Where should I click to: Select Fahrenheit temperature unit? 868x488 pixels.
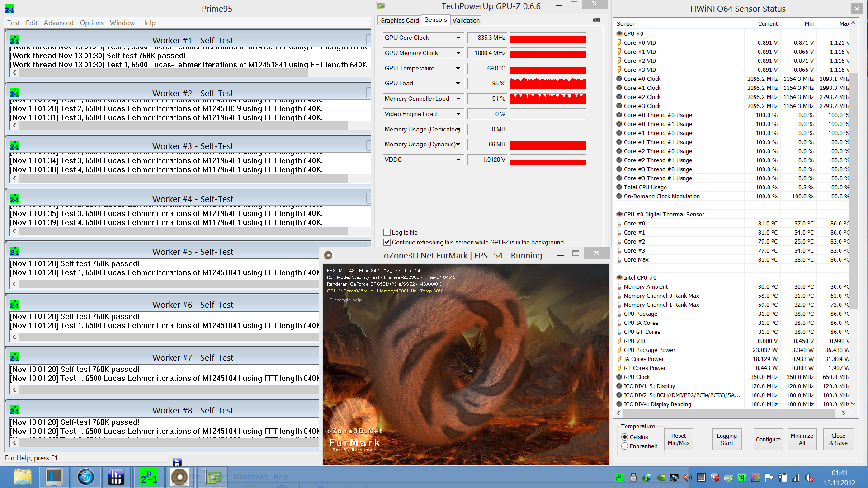(625, 446)
